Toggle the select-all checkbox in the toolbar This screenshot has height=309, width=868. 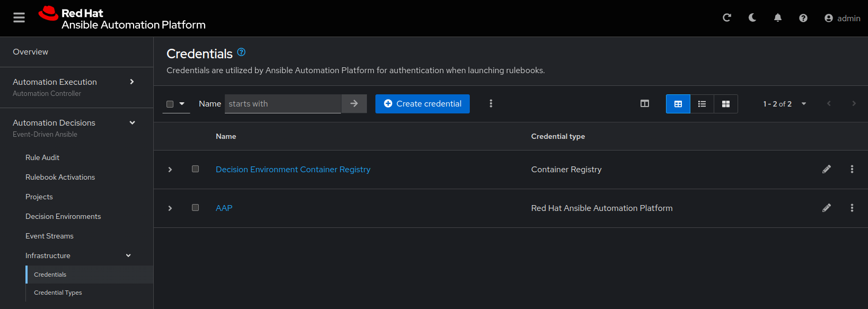coord(170,104)
